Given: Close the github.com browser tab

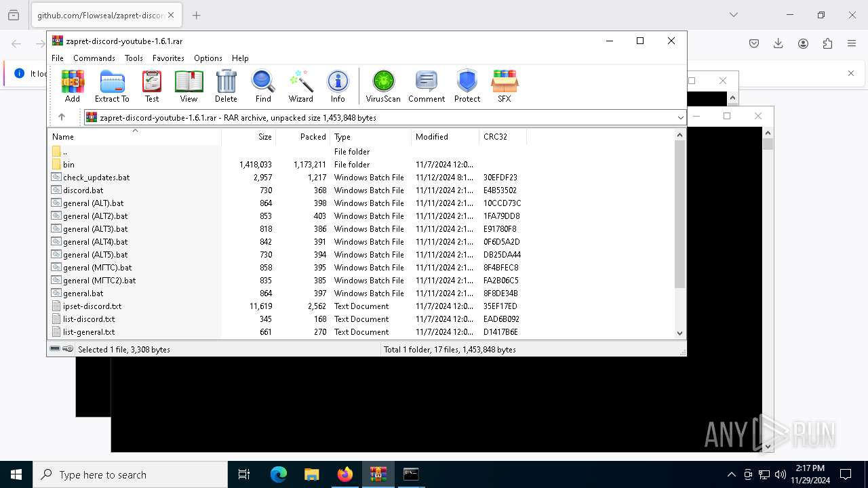Looking at the screenshot, I should [x=171, y=15].
